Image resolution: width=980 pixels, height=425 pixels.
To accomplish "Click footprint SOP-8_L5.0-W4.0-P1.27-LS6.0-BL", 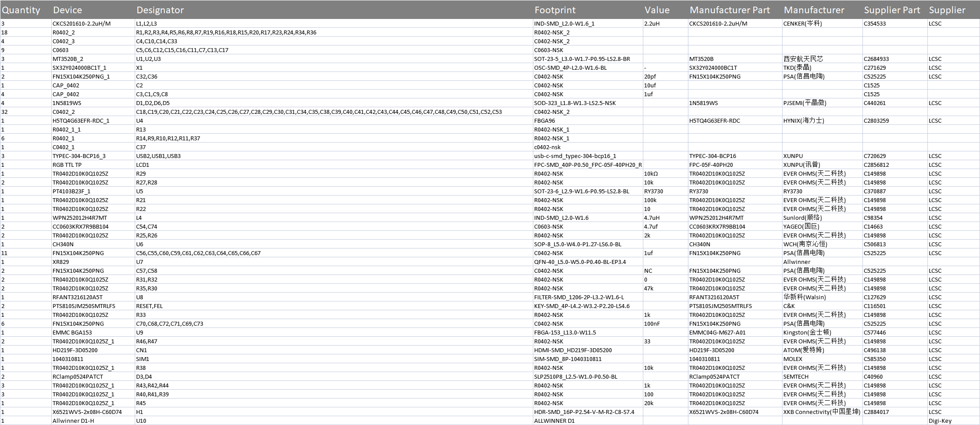I will click(577, 244).
